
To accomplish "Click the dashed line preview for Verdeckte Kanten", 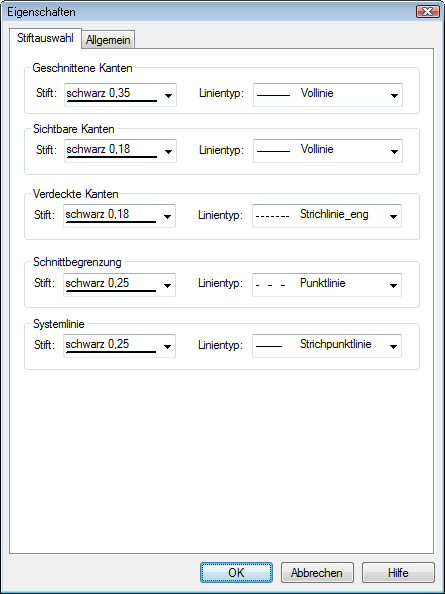I will click(x=273, y=217).
